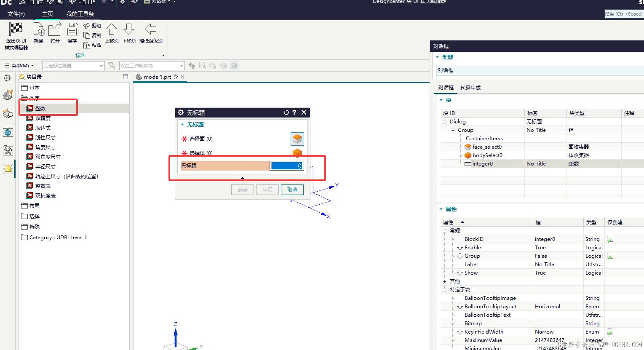
Task: Close the model1.prt tab with the X
Action: point(182,77)
